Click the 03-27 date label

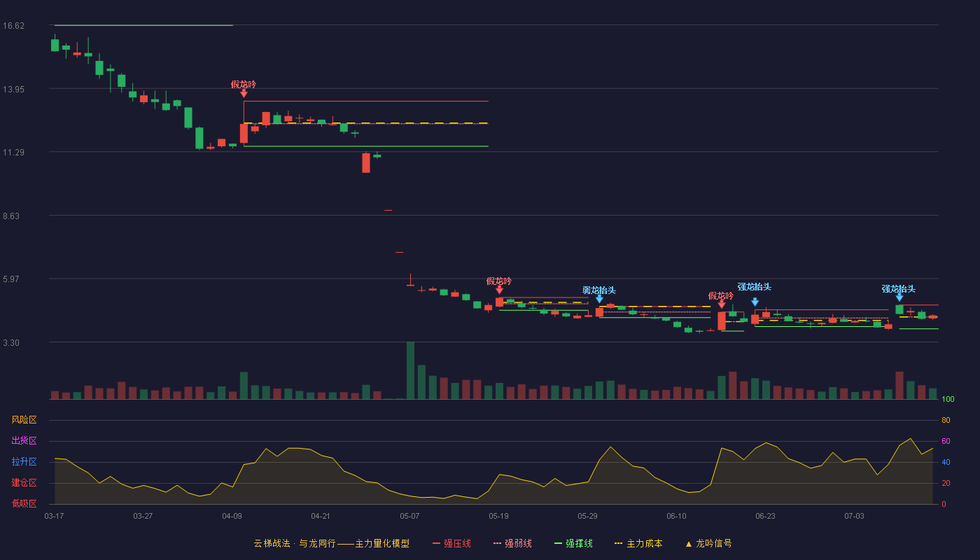(143, 516)
